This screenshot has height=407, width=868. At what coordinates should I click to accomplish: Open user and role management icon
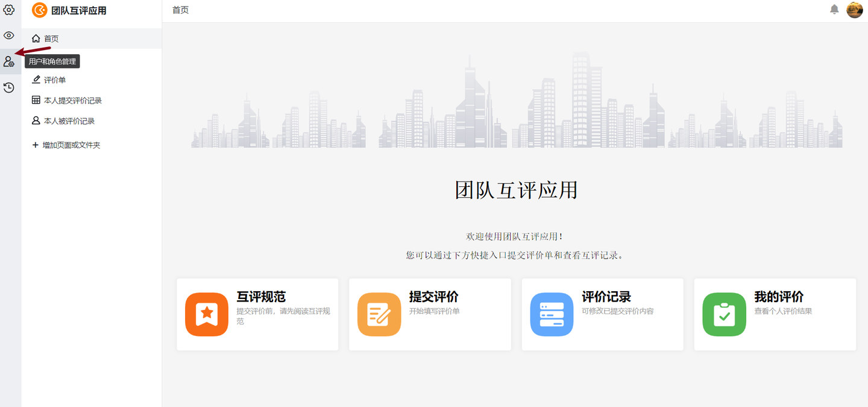coord(8,62)
